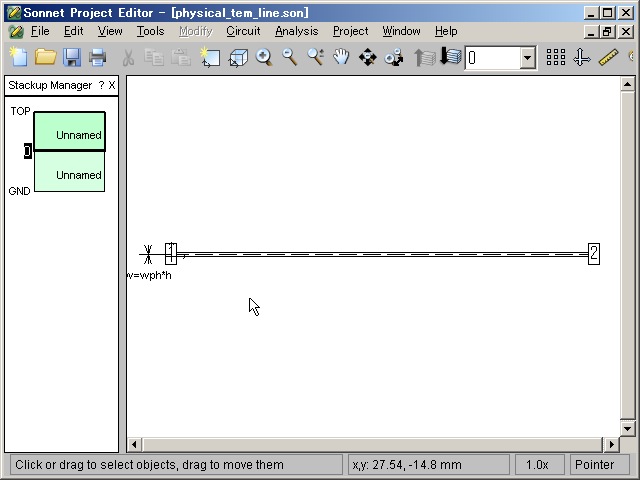The image size is (640, 480).
Task: Click the GND label in stackup
Action: [19, 191]
